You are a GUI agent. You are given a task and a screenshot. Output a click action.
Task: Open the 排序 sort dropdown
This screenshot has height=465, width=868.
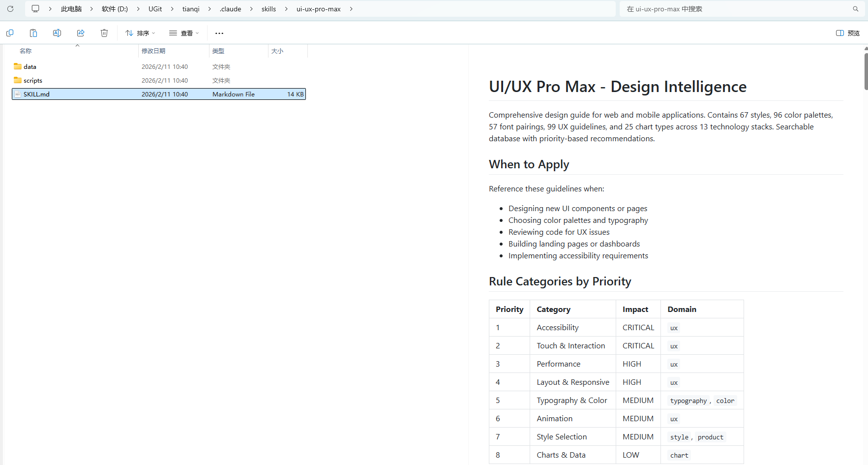pos(140,33)
